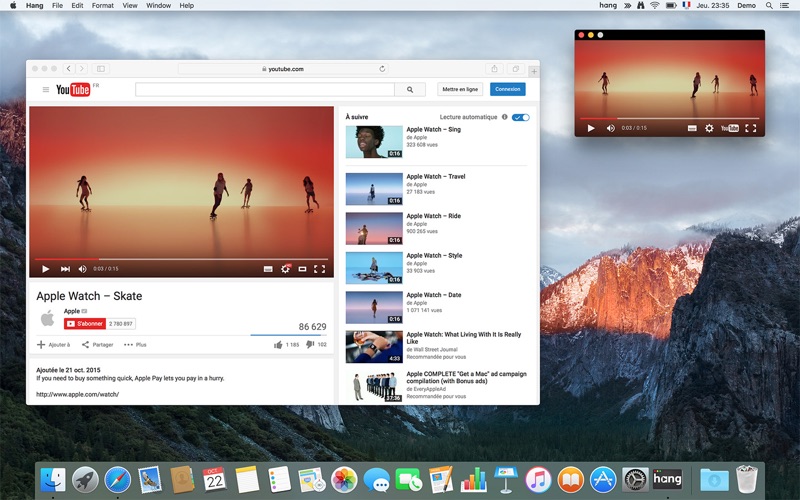Click Mettre en ligne button

[460, 89]
